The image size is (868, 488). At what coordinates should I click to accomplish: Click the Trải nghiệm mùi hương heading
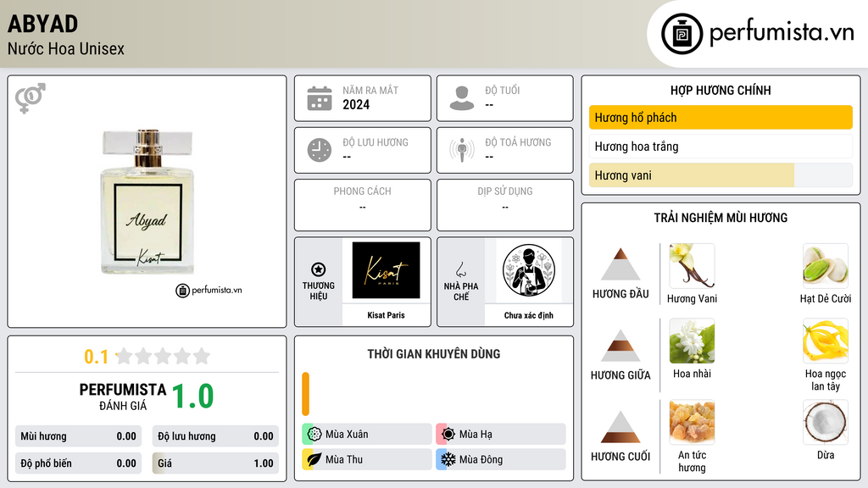pyautogui.click(x=721, y=218)
